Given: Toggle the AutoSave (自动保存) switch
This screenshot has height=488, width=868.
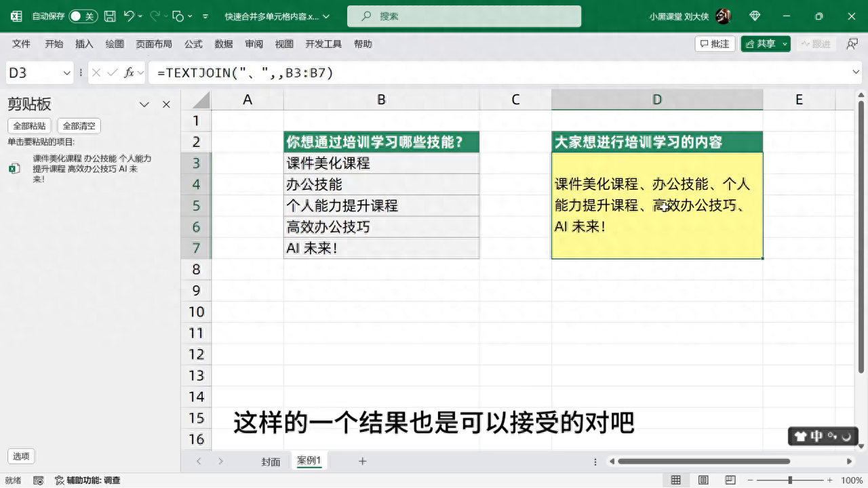Looking at the screenshot, I should point(83,16).
